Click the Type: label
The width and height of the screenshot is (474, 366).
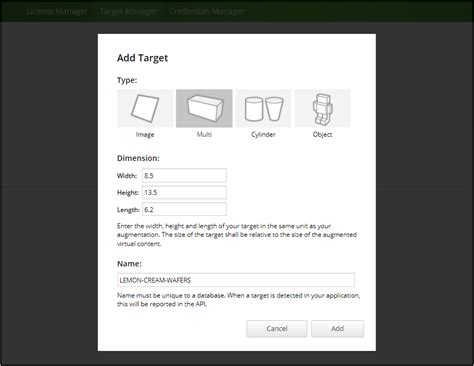pos(127,80)
